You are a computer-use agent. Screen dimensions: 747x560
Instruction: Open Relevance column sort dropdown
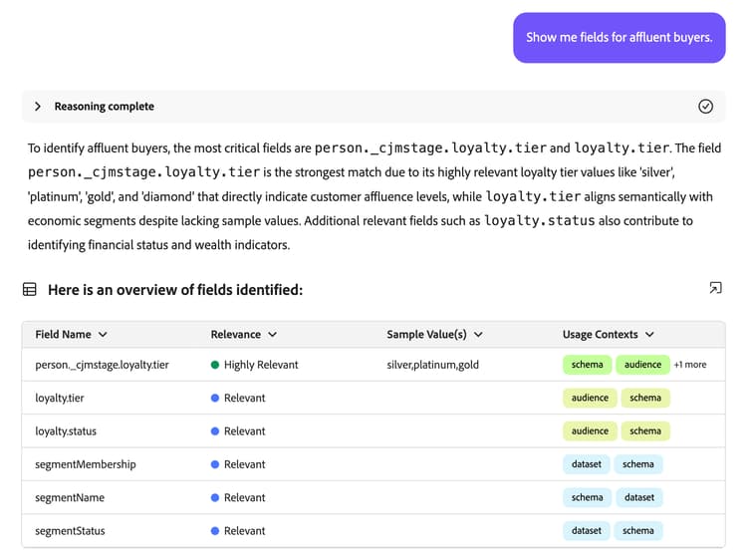click(273, 335)
